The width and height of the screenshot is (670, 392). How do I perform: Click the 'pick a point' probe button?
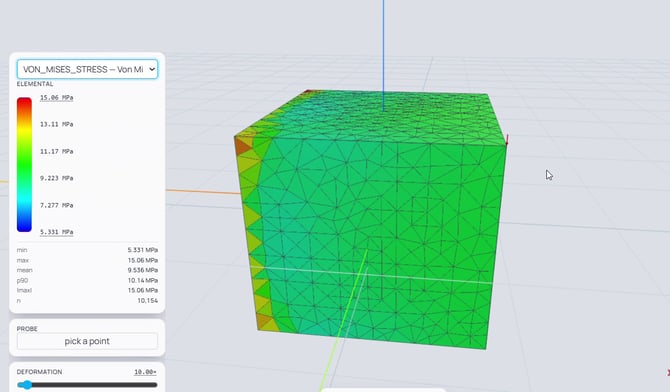(x=87, y=341)
